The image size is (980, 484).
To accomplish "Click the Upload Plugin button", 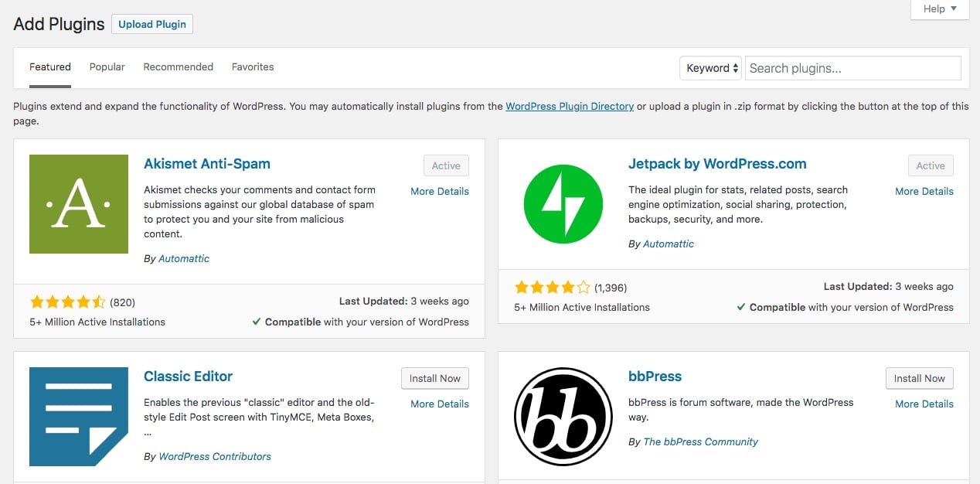I will pyautogui.click(x=151, y=24).
